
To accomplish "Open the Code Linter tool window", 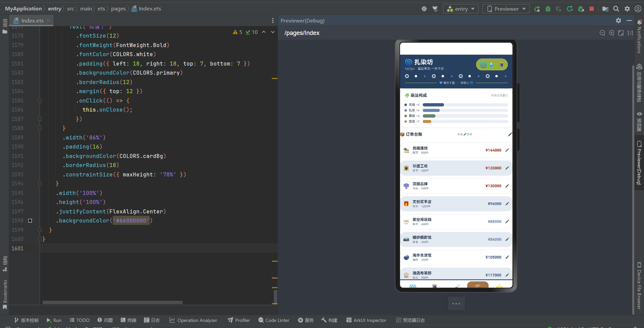I will (x=274, y=320).
